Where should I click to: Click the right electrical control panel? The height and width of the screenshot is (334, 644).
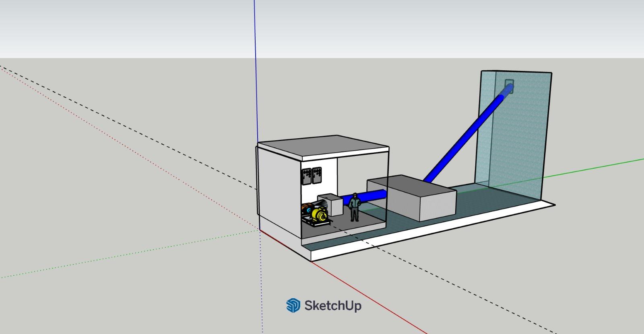coord(317,175)
